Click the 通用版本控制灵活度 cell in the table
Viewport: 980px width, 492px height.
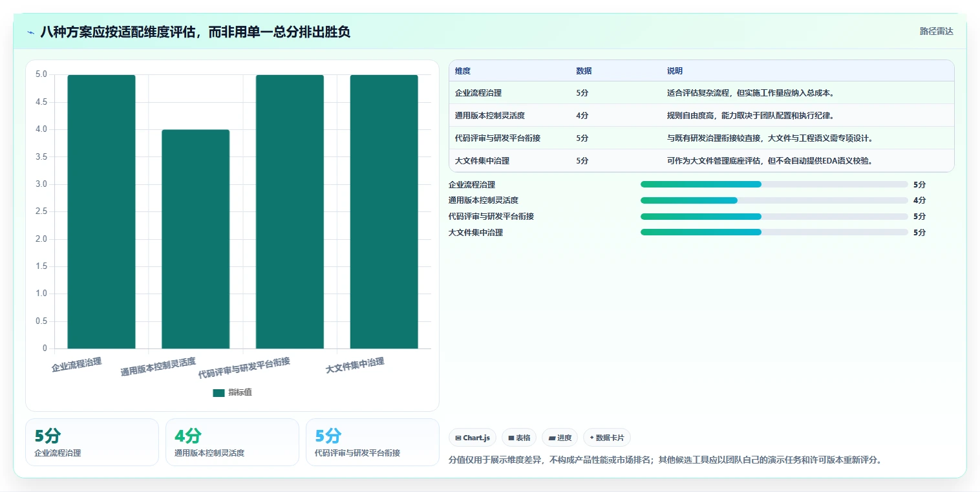click(490, 116)
